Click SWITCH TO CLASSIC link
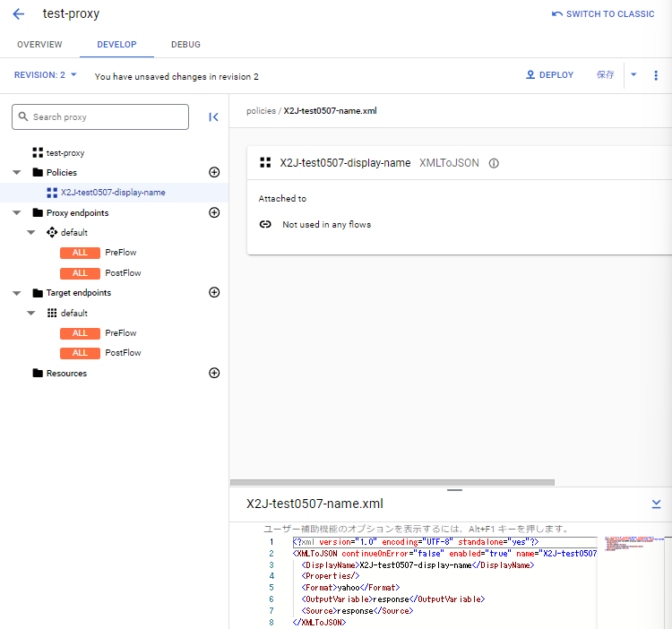Screen dimensions: 672x629 click(603, 14)
